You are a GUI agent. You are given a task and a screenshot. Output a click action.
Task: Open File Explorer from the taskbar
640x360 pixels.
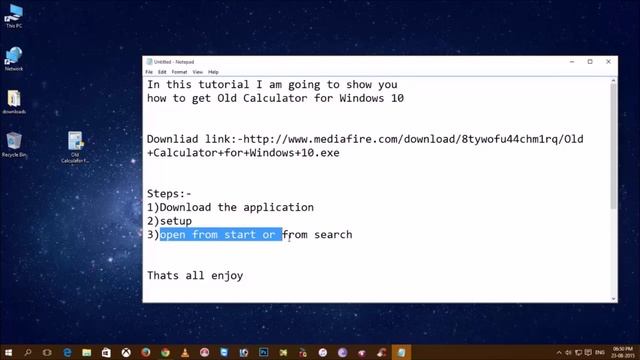(x=87, y=353)
